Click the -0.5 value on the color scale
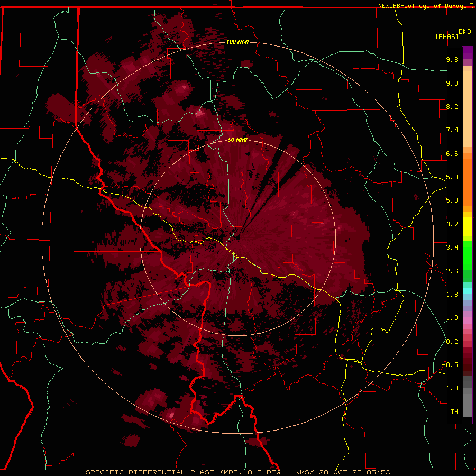Screen dimensions: 476x476 [450, 365]
